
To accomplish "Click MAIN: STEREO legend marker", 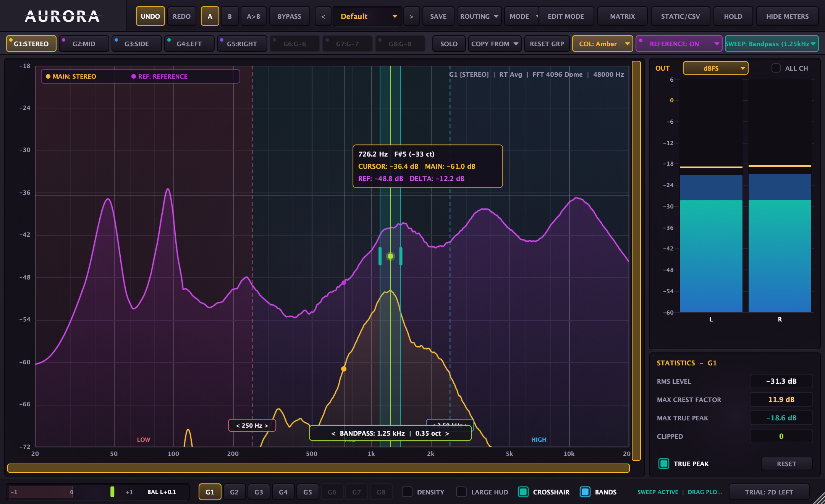I will pos(48,76).
